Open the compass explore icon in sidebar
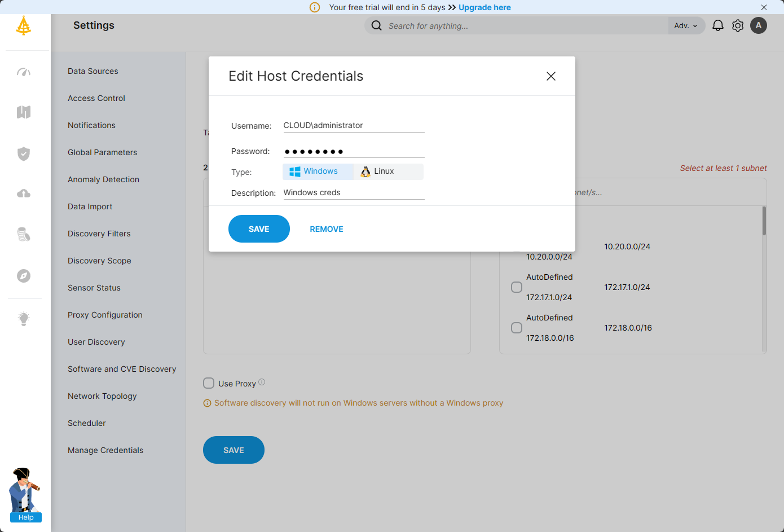784x532 pixels. (24, 276)
